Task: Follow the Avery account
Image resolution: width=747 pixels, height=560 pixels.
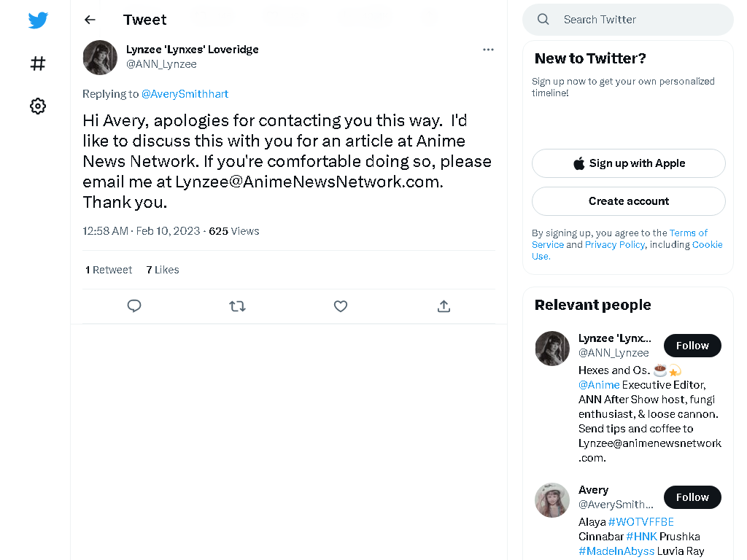Action: pyautogui.click(x=692, y=497)
